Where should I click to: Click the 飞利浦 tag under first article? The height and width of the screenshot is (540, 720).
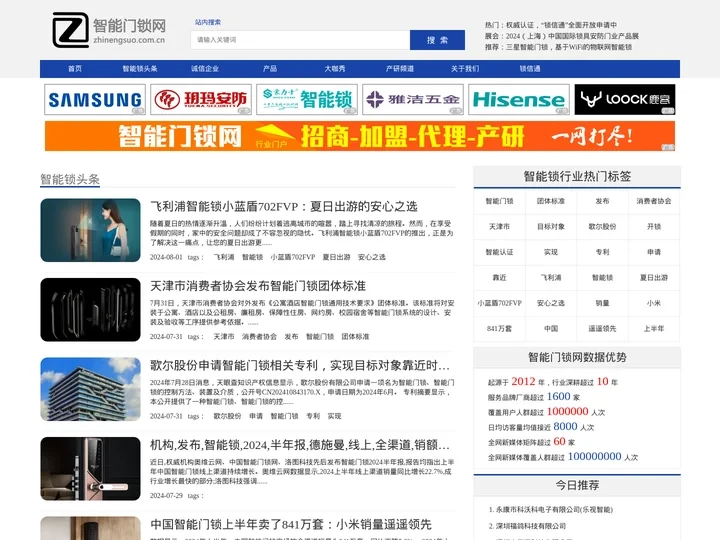pos(224,257)
